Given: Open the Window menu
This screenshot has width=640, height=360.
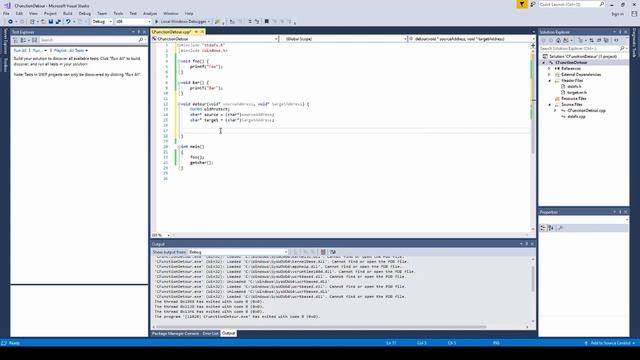Looking at the screenshot, I should pos(171,13).
